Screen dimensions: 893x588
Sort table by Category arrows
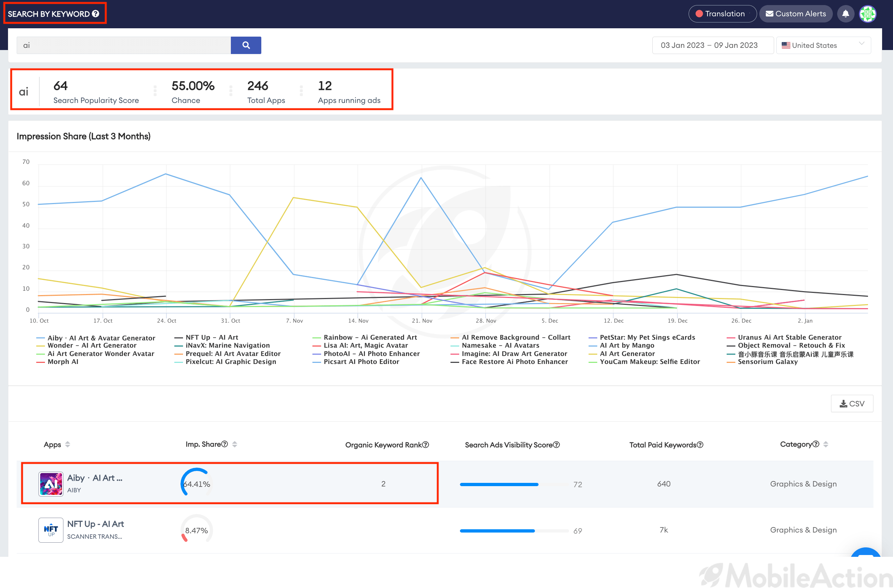(826, 444)
